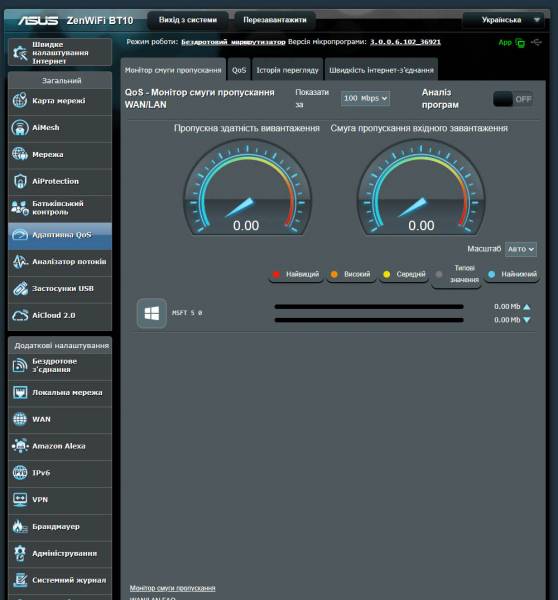Viewport: 558px width, 600px height.
Task: Open the Адаптивна QoS gauge icon
Action: tap(20, 235)
